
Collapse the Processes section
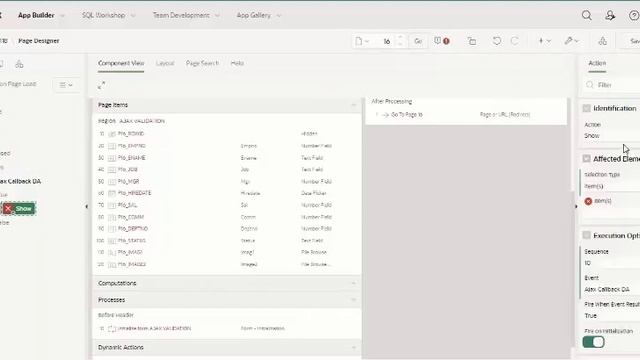[353, 300]
